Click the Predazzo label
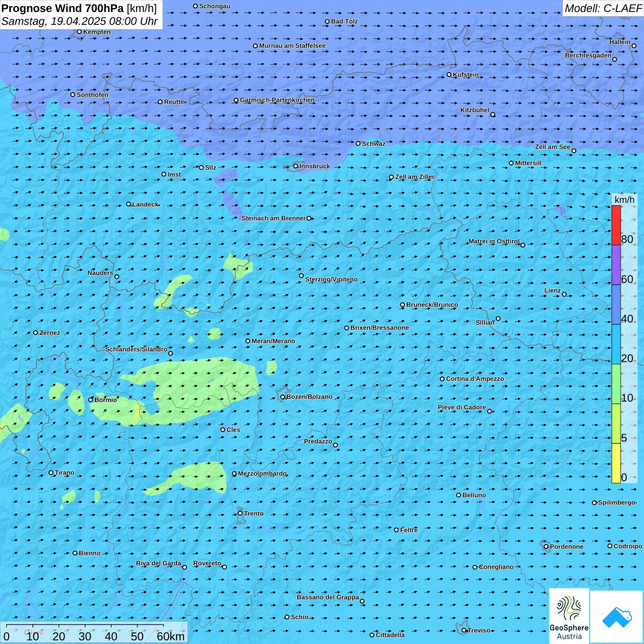Screen dimensions: 644x644 pyautogui.click(x=318, y=441)
